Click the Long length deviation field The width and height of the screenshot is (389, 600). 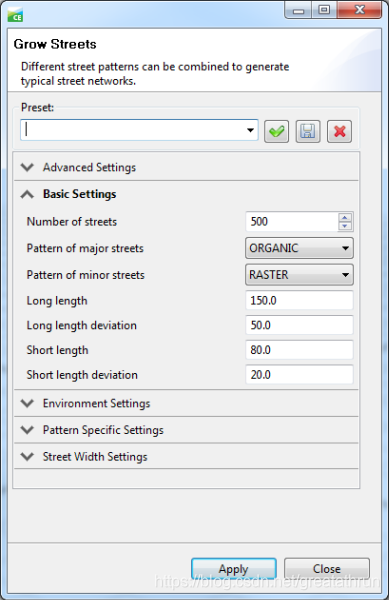coord(299,325)
